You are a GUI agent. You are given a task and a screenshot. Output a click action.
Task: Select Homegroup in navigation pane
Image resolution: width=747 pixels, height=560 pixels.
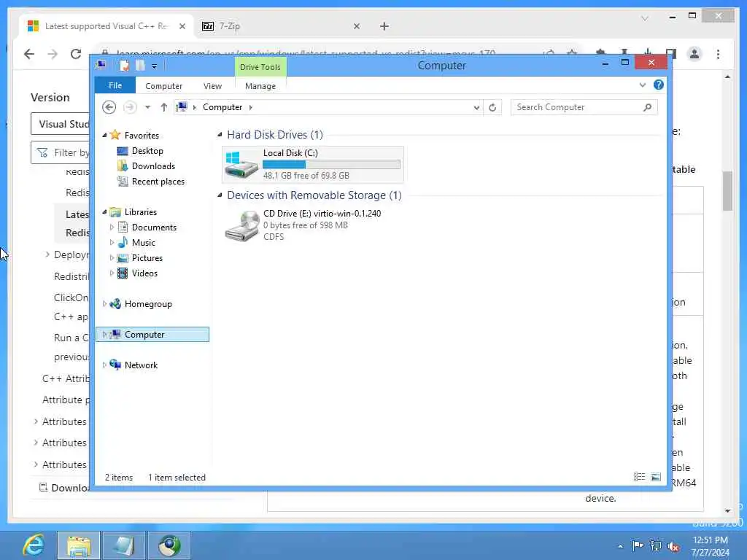(147, 304)
